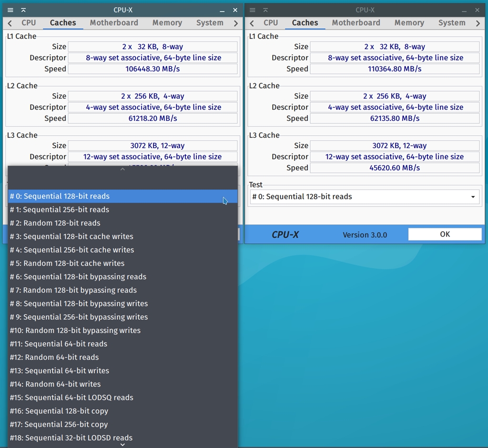Select #13: Sequential 64-bit writes
Screen dimensions: 488x448
click(x=122, y=370)
